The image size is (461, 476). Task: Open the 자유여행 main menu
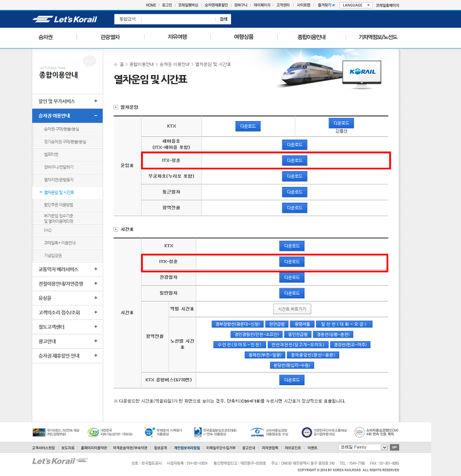pos(177,37)
